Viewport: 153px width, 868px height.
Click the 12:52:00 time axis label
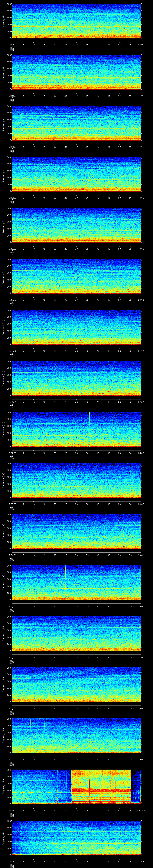coord(12,453)
